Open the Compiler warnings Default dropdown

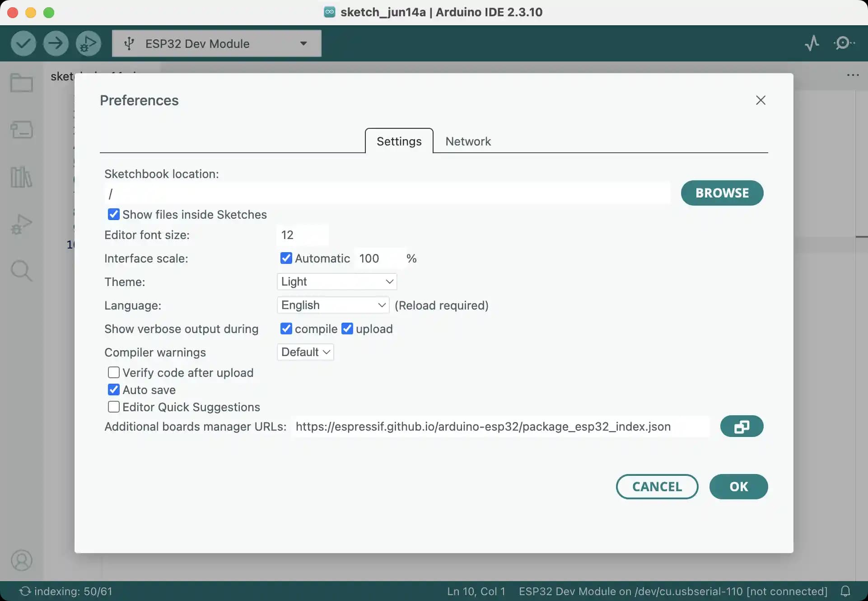[305, 352]
